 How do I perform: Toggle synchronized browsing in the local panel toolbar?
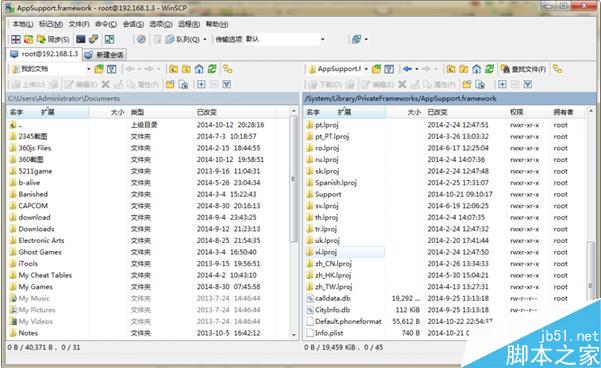228,69
